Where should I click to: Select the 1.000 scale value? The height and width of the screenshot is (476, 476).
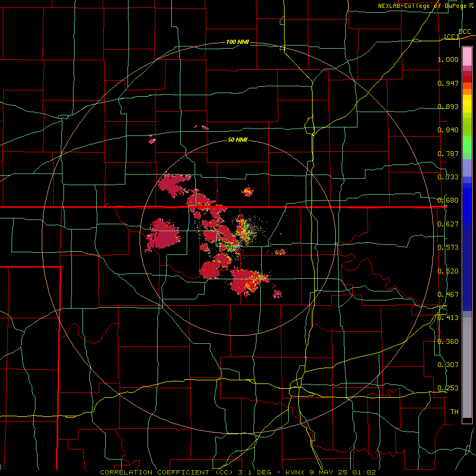click(x=448, y=59)
